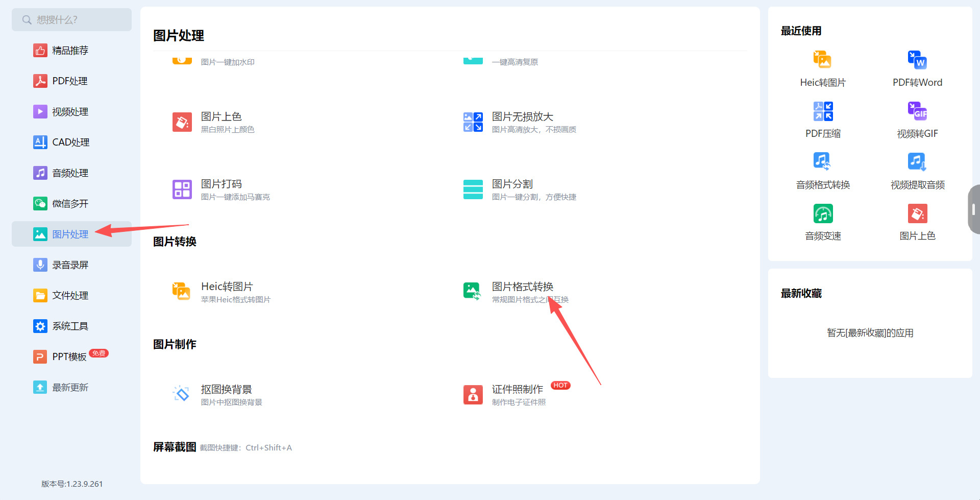Viewport: 980px width, 500px height.
Task: Open 文件处理 folder icon
Action: click(40, 296)
